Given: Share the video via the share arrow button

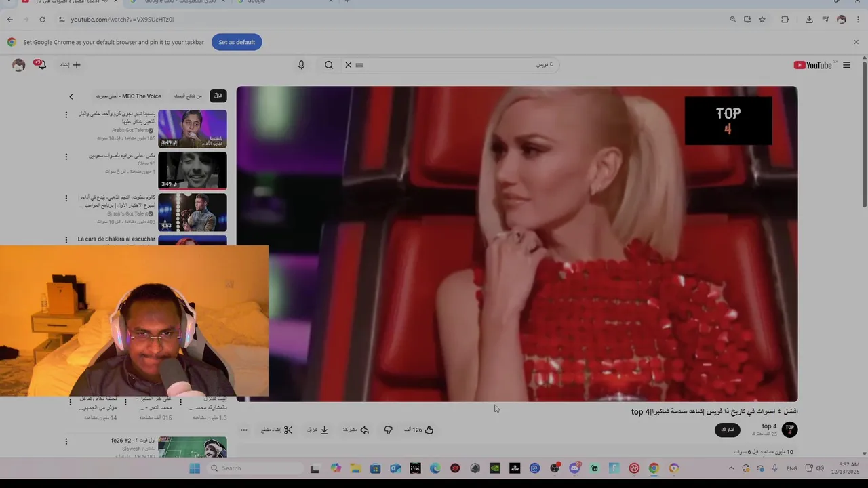Looking at the screenshot, I should (x=356, y=430).
